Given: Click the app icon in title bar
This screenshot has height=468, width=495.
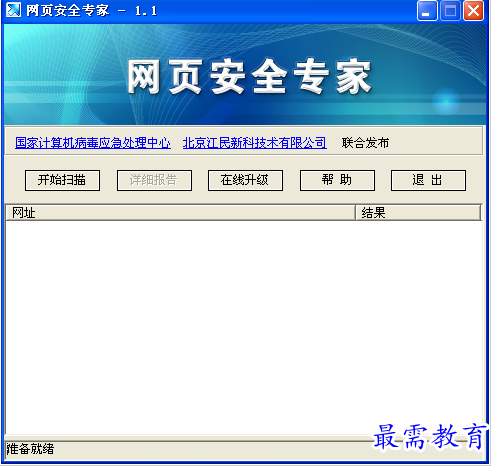Looking at the screenshot, I should [14, 10].
